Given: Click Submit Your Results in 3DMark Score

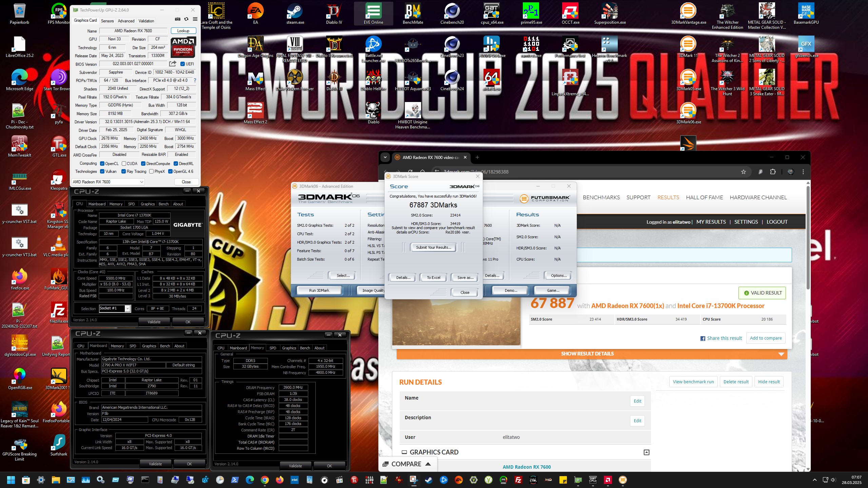Looking at the screenshot, I should click(x=433, y=247).
